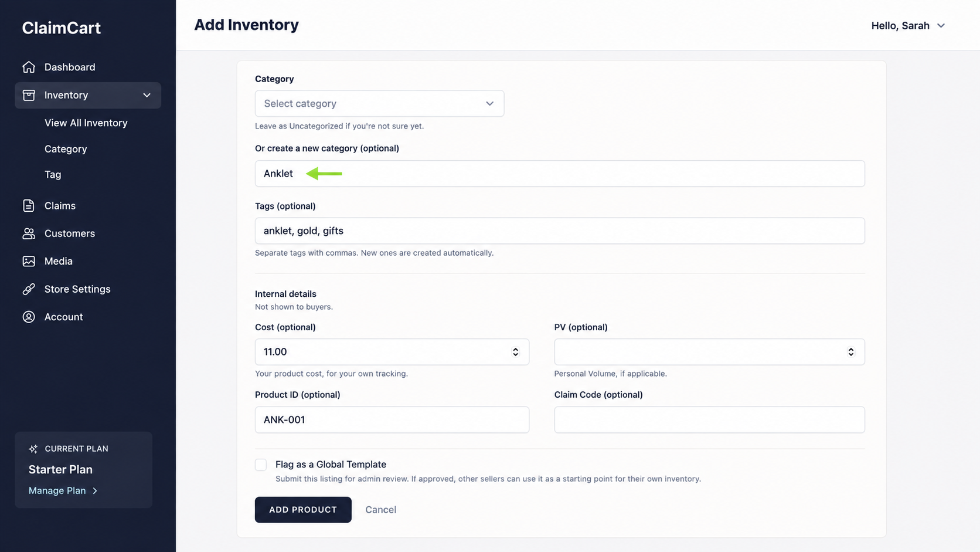Click the Account user icon
The height and width of the screenshot is (552, 980).
point(29,317)
